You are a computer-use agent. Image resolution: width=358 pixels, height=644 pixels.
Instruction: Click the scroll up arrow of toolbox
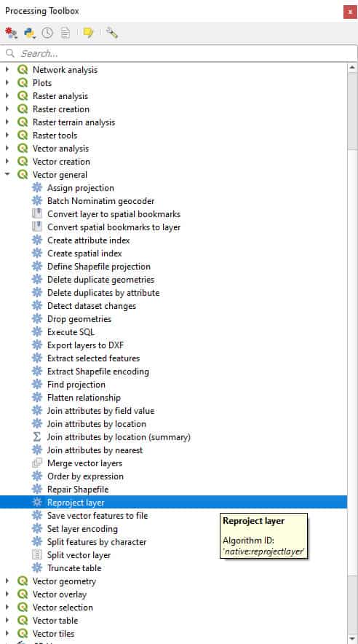352,68
